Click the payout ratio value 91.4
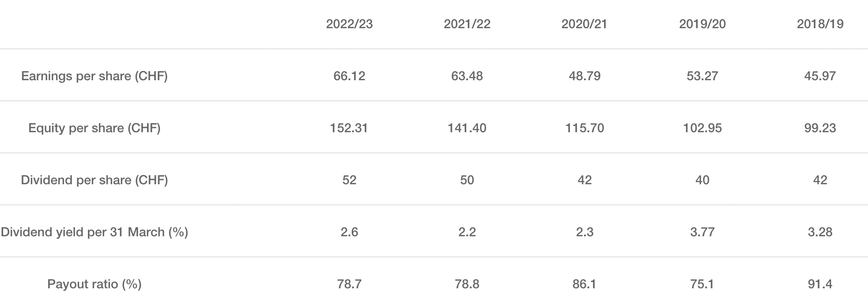 click(x=820, y=284)
